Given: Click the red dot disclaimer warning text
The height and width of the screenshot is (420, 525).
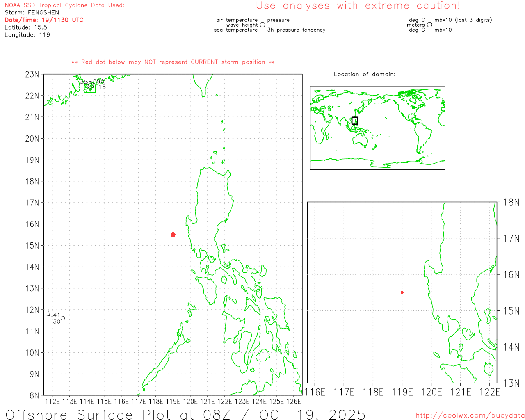Looking at the screenshot, I should click(x=173, y=62).
